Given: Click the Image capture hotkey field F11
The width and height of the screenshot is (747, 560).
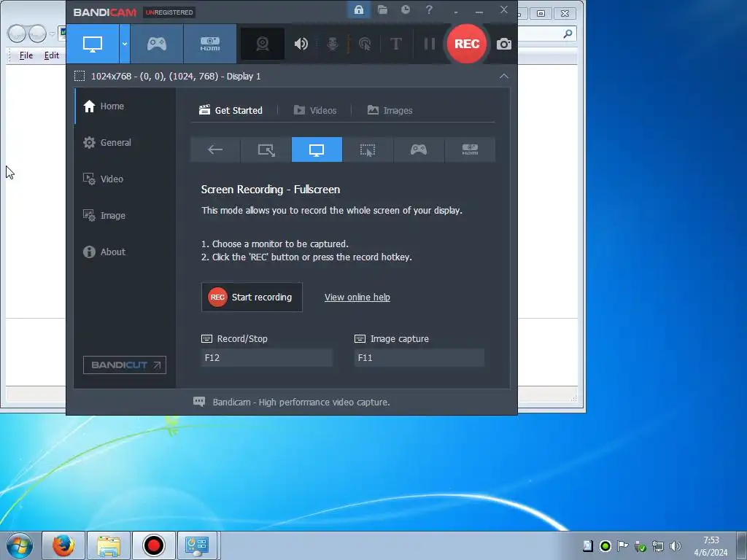Looking at the screenshot, I should pyautogui.click(x=419, y=357).
